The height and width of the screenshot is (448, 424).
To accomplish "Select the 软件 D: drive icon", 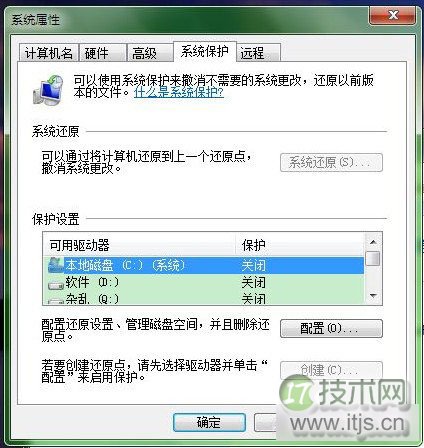I will [x=56, y=285].
